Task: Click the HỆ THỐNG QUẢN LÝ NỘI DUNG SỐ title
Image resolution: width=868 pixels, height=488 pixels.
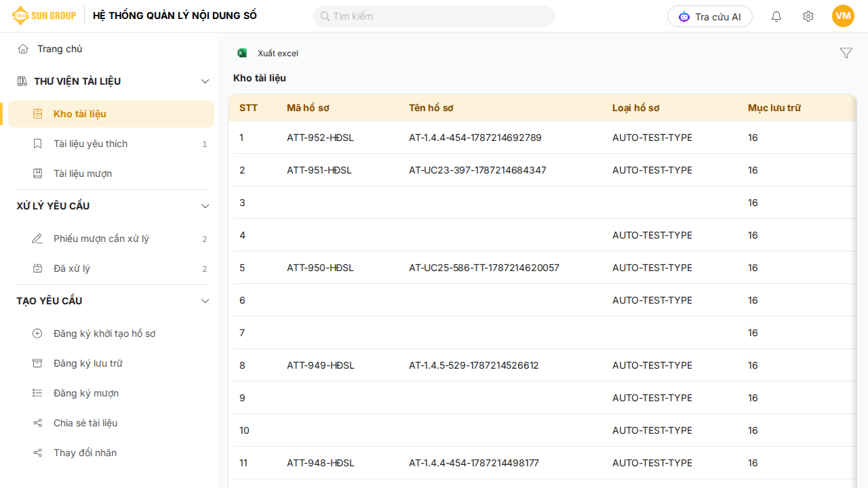Action: tap(175, 16)
